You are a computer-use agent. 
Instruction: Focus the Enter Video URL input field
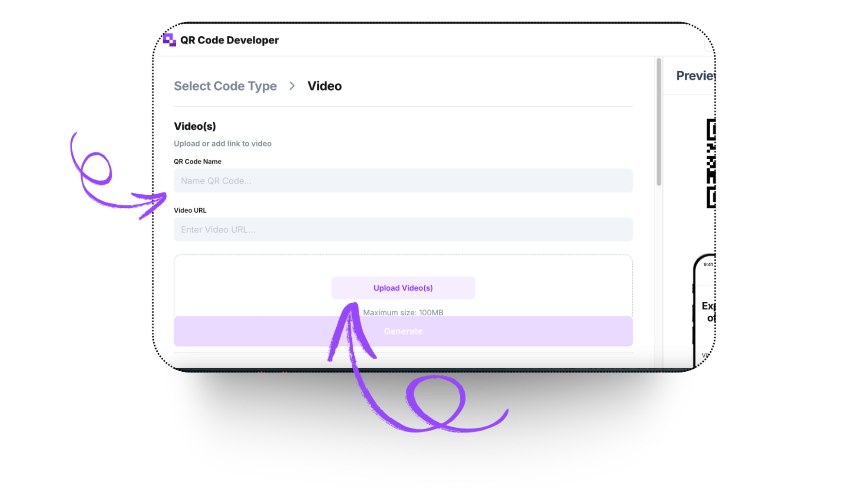(x=403, y=229)
